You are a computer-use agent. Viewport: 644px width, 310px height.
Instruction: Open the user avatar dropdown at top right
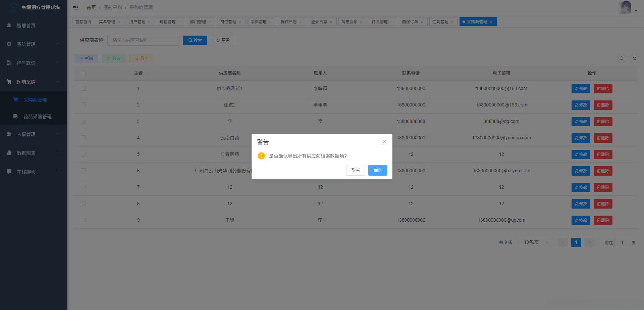625,7
